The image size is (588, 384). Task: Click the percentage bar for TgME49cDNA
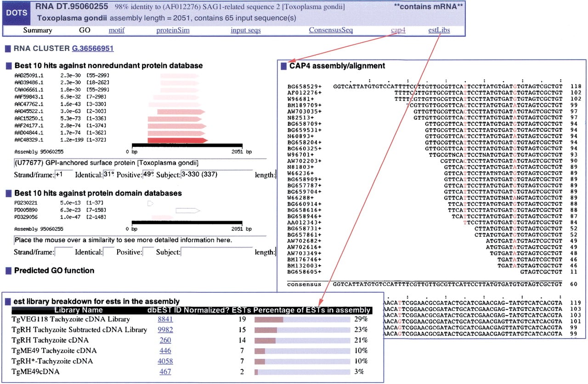click(x=302, y=372)
